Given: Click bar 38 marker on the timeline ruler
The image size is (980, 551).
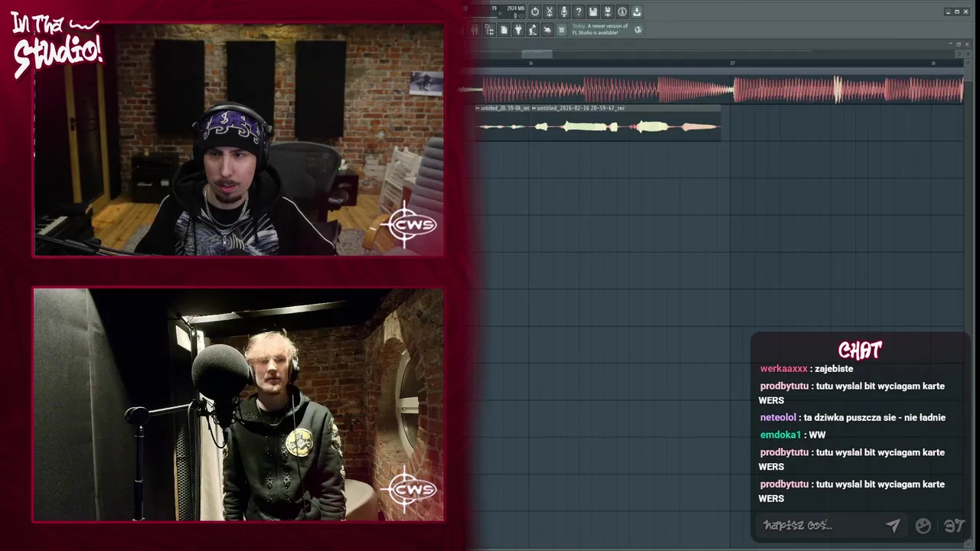Looking at the screenshot, I should tap(933, 64).
